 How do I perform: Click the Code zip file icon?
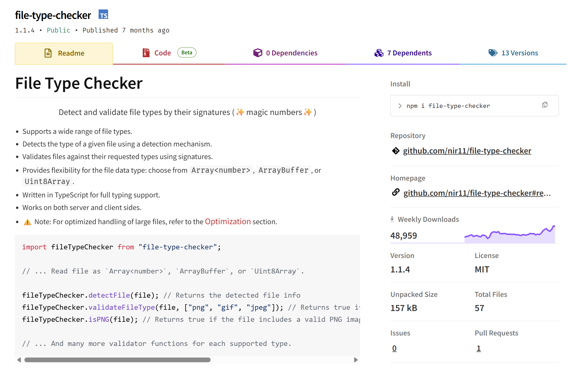click(146, 53)
